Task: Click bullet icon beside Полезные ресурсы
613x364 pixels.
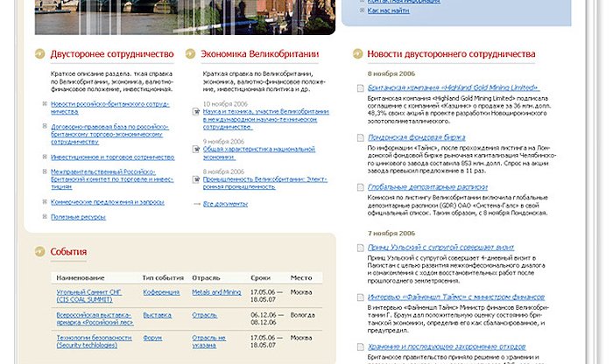Action: coord(45,216)
